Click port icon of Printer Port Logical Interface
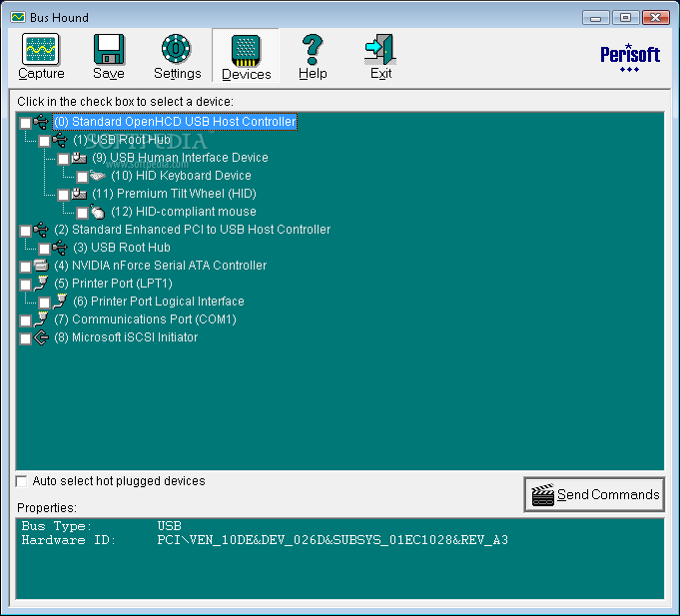The width and height of the screenshot is (680, 616). point(60,302)
